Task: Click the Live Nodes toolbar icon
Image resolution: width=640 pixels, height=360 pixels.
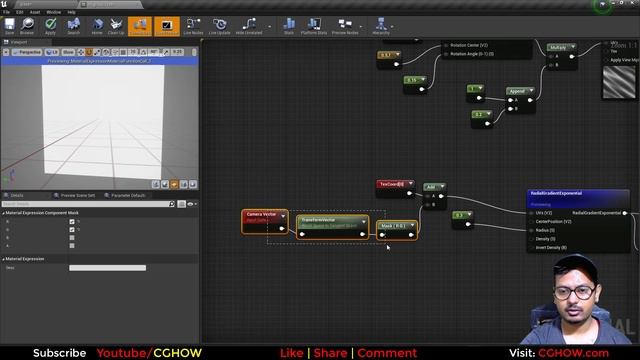Action: click(x=193, y=27)
